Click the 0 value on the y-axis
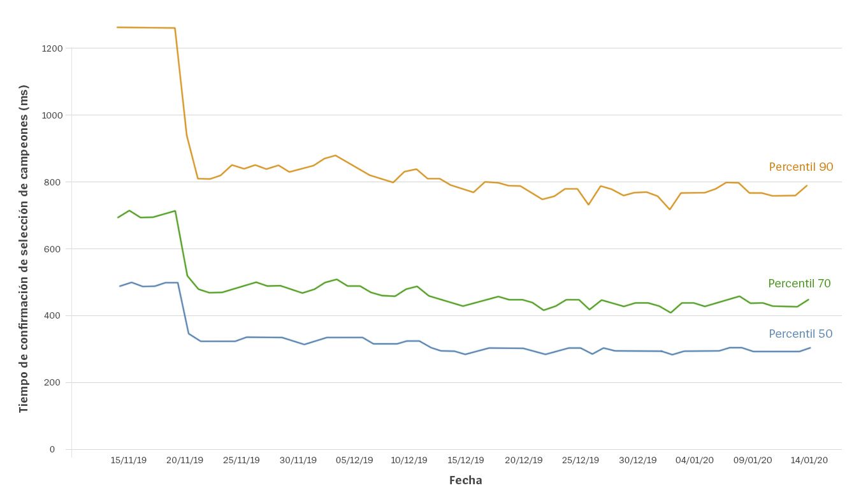 52,449
